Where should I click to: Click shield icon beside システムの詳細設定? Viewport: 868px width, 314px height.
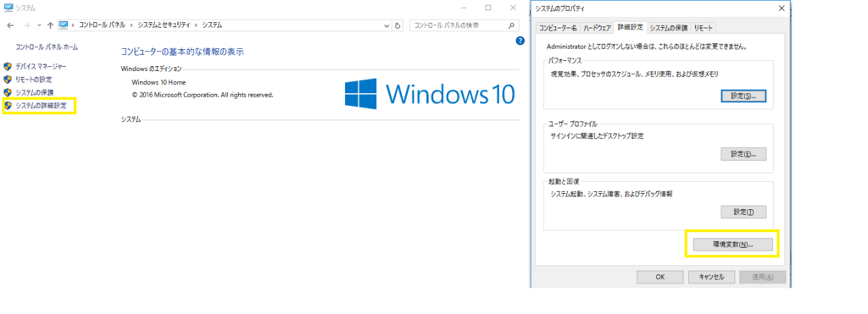pyautogui.click(x=8, y=105)
